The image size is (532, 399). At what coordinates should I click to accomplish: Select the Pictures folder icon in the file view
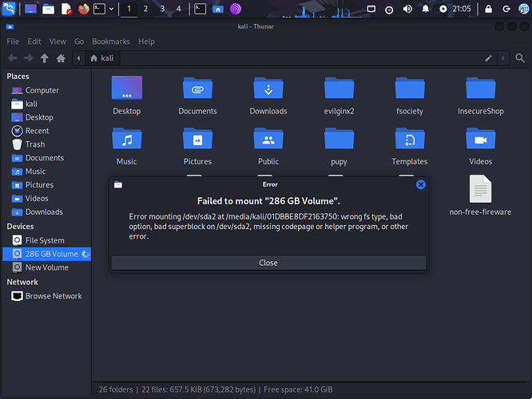[197, 138]
